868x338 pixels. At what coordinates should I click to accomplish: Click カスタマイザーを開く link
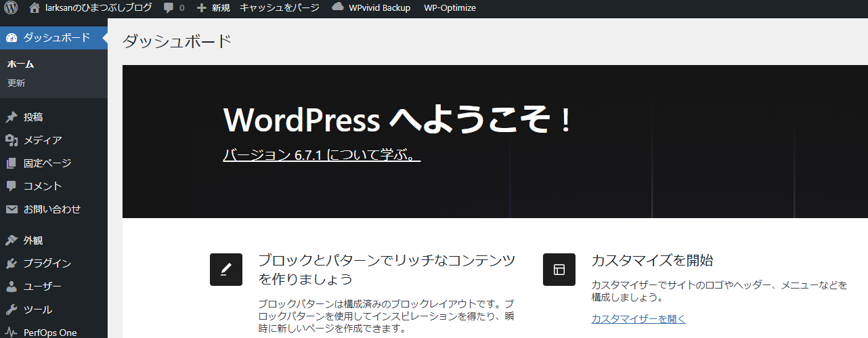click(638, 318)
